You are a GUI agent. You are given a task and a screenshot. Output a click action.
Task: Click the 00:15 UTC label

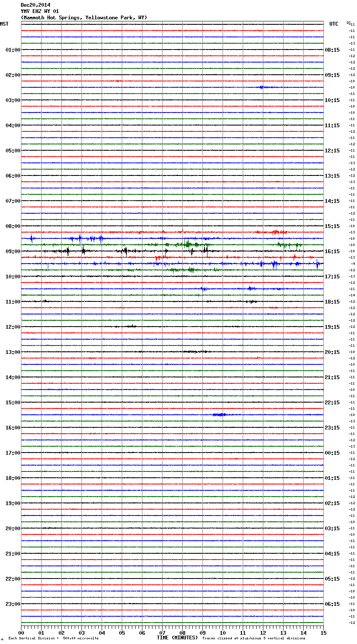pyautogui.click(x=332, y=453)
